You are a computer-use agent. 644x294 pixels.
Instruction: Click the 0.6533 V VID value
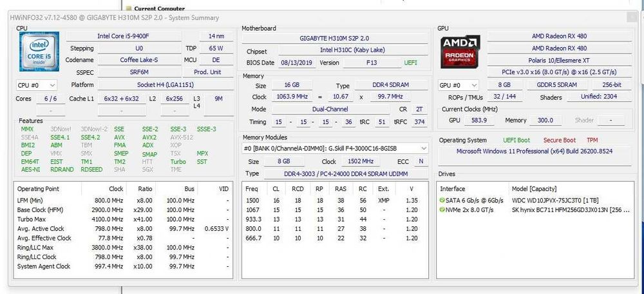coord(216,229)
